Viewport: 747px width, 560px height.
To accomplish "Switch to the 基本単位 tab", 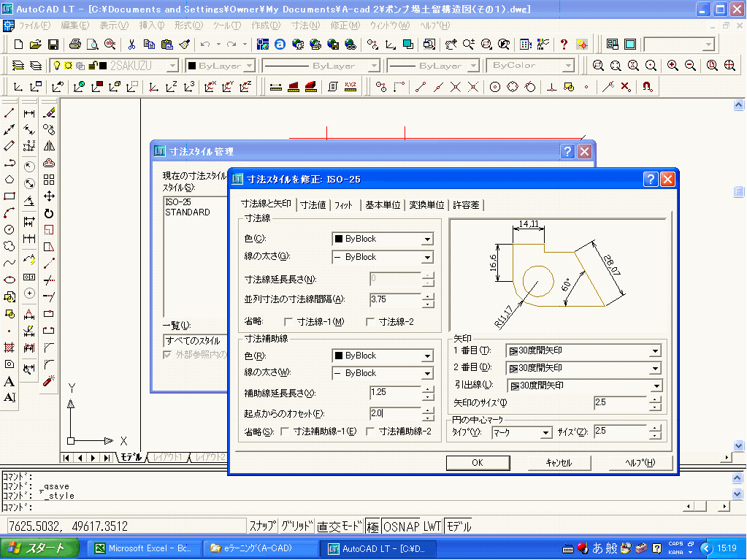I will tap(383, 205).
